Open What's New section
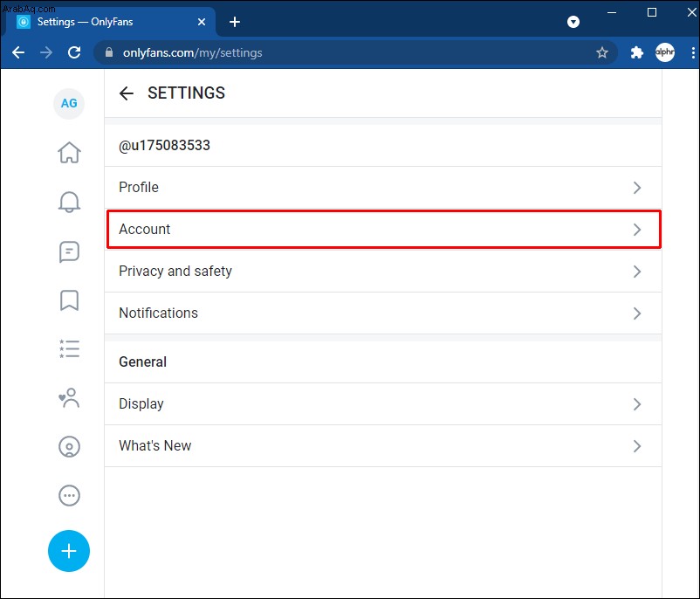 (x=382, y=446)
